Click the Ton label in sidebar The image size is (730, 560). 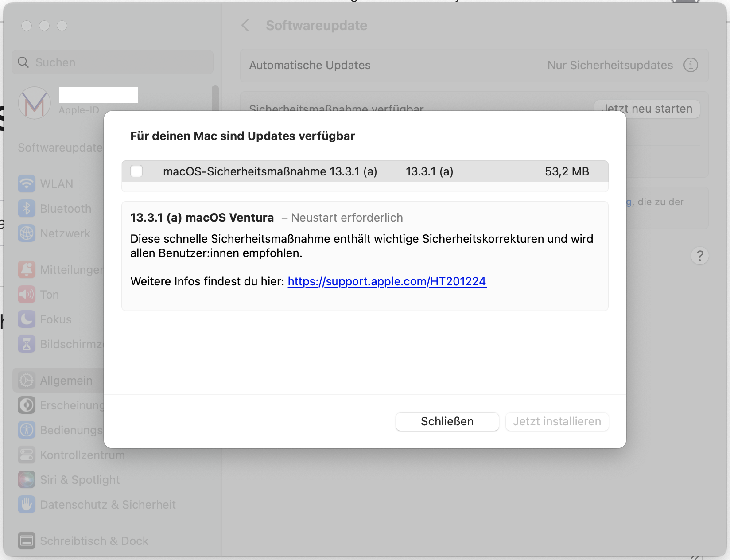tap(49, 295)
